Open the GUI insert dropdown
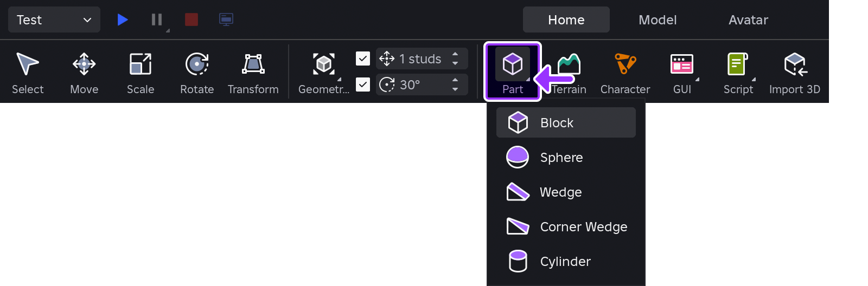The image size is (868, 286). [x=697, y=80]
